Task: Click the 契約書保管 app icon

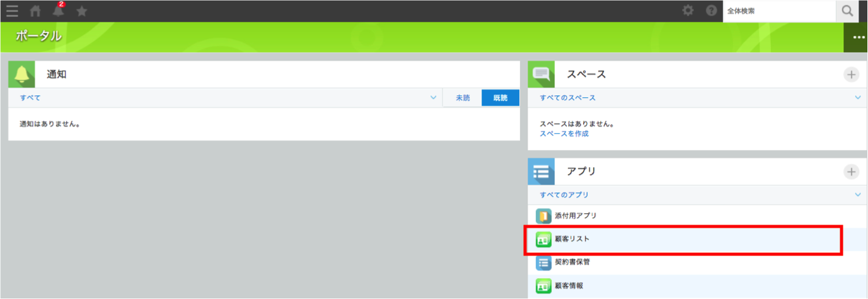Action: 543,262
